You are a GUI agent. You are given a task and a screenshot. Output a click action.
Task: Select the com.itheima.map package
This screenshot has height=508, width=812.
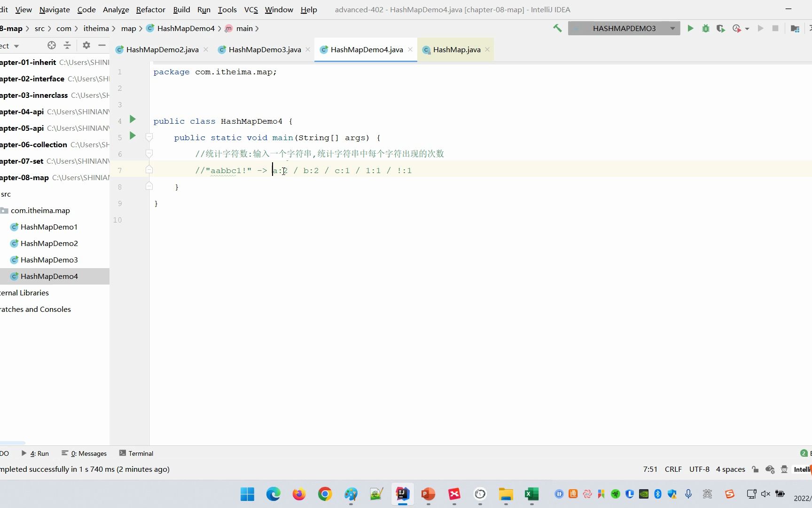(x=40, y=210)
